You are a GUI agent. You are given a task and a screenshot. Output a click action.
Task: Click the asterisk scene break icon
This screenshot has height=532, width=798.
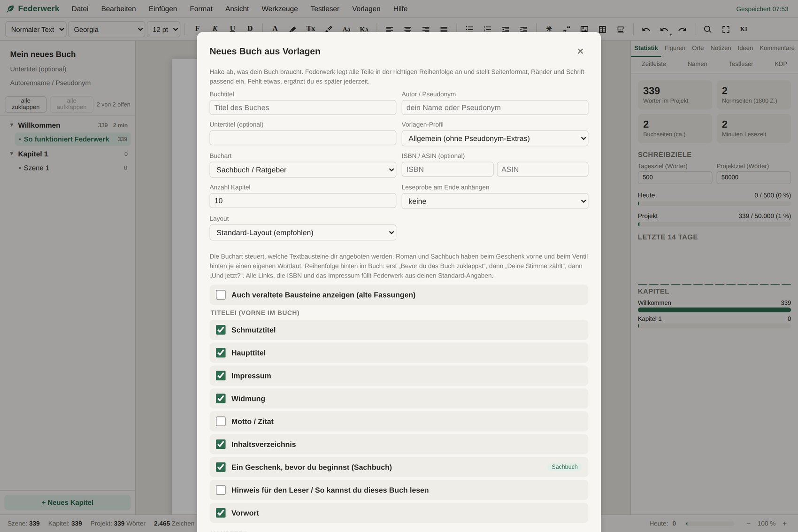click(549, 29)
